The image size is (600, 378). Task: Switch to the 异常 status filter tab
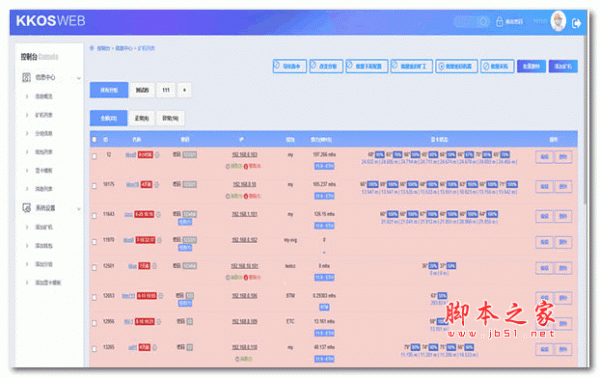170,118
